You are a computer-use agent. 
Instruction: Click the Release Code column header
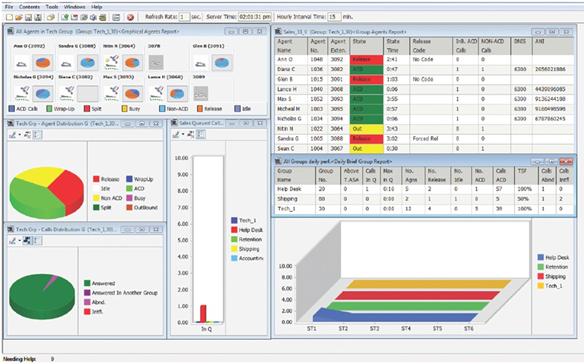tap(431, 46)
